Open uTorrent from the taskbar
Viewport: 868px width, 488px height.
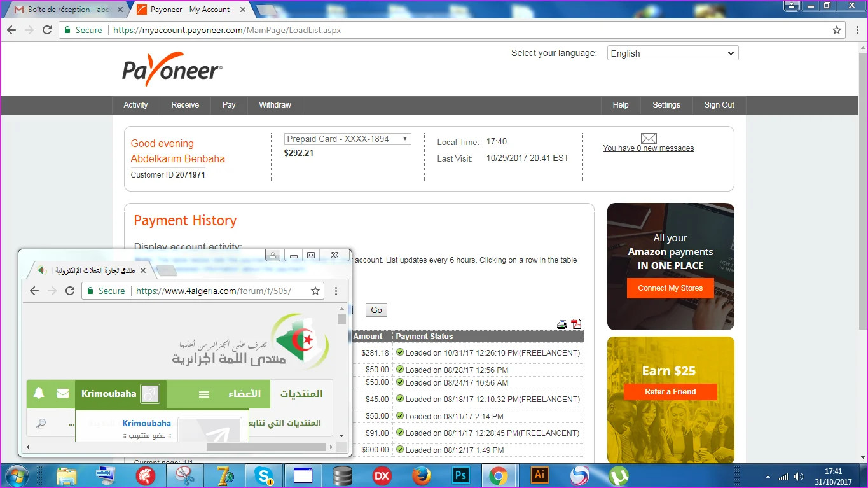(x=618, y=476)
